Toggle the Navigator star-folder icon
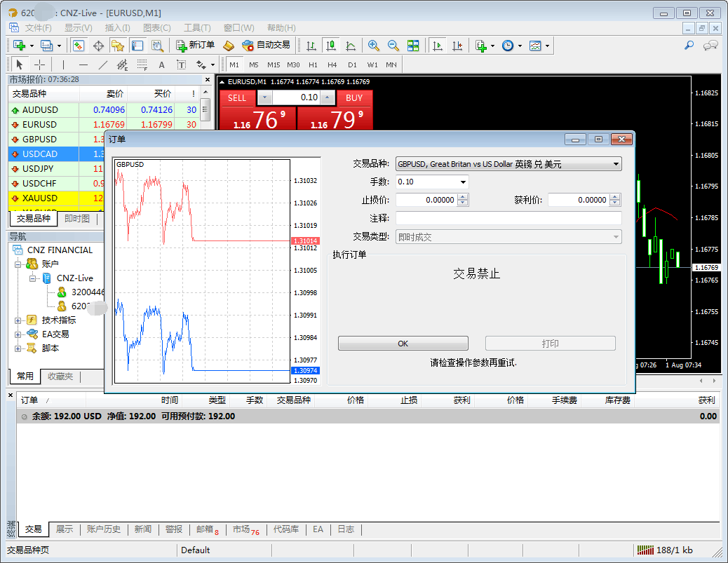The image size is (728, 563). pyautogui.click(x=117, y=46)
